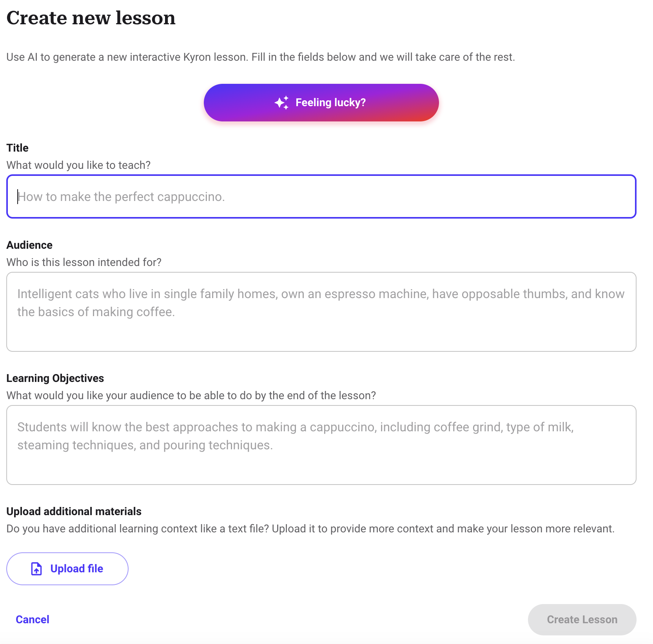Image resolution: width=653 pixels, height=644 pixels.
Task: Click the "Use AI to generate" intro sentence
Action: [x=261, y=57]
